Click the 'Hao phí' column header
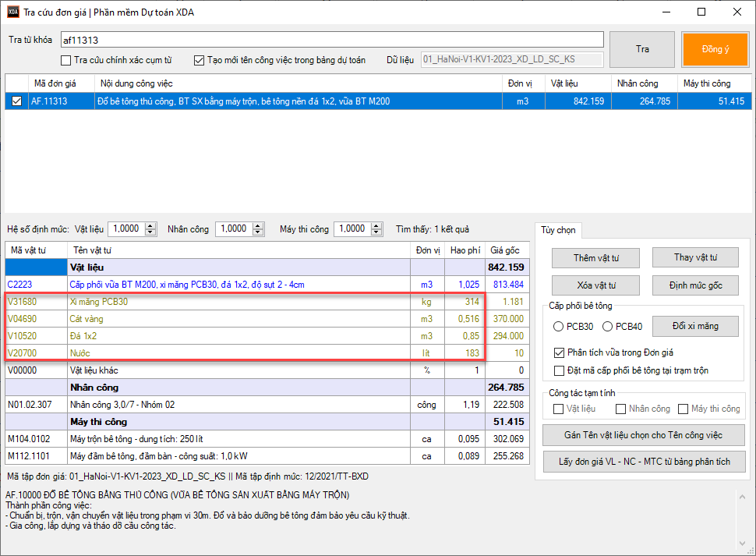Image resolution: width=756 pixels, height=556 pixels. coord(465,250)
